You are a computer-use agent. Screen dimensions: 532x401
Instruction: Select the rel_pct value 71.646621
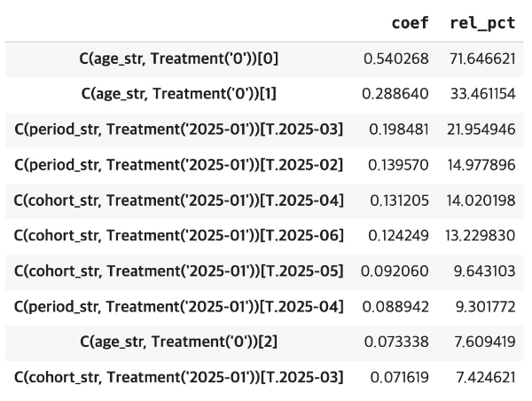481,59
